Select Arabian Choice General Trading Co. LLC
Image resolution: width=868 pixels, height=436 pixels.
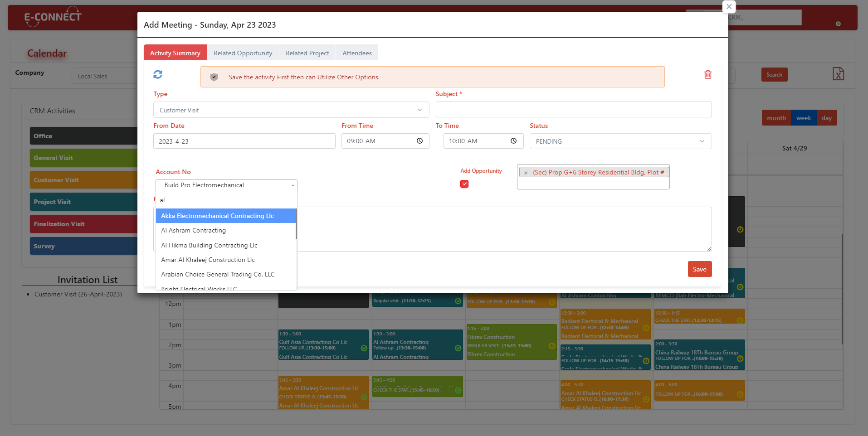pos(226,274)
